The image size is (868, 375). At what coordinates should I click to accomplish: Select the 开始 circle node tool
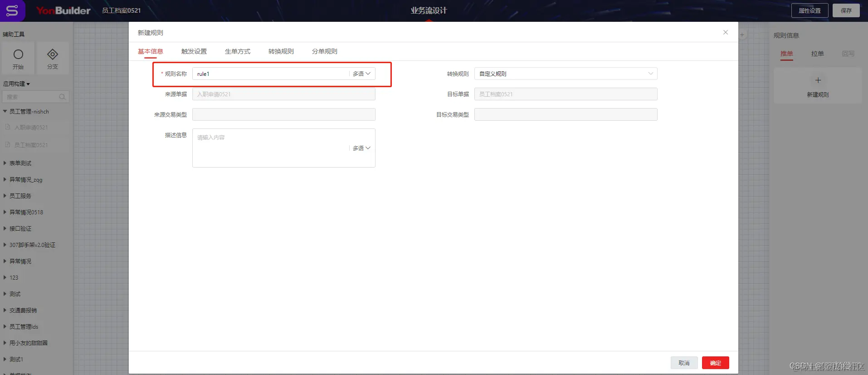tap(18, 58)
